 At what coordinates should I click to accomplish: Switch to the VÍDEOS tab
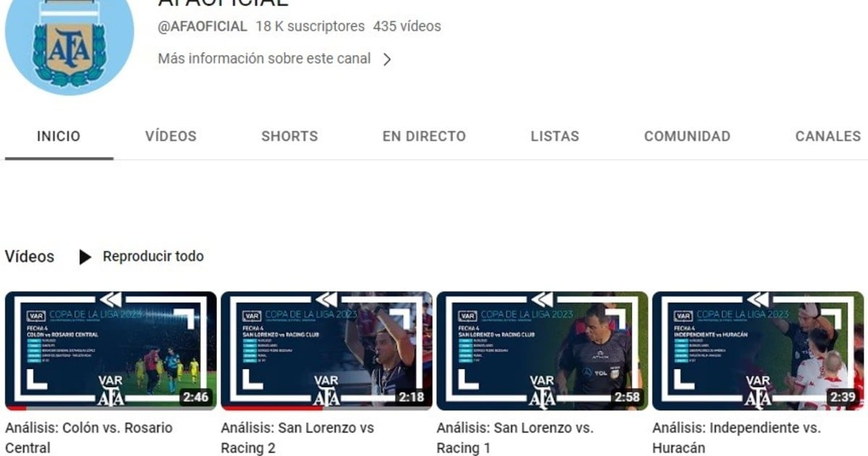[x=171, y=136]
